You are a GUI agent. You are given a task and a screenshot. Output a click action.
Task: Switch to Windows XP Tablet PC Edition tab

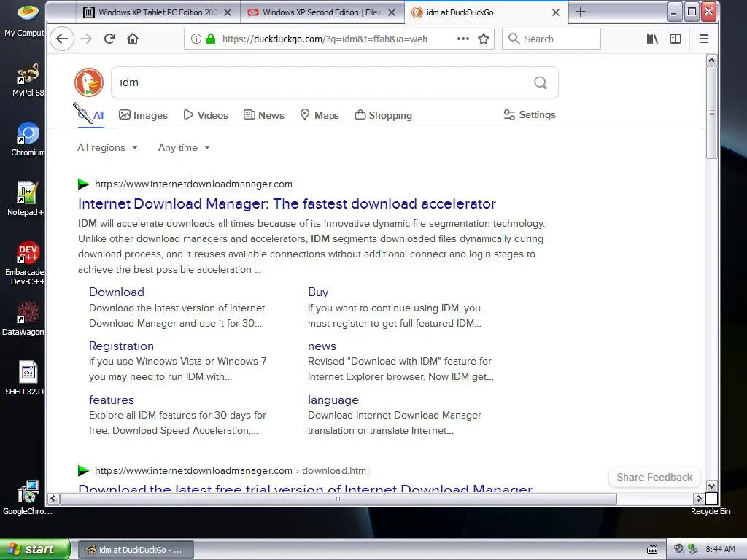(158, 12)
